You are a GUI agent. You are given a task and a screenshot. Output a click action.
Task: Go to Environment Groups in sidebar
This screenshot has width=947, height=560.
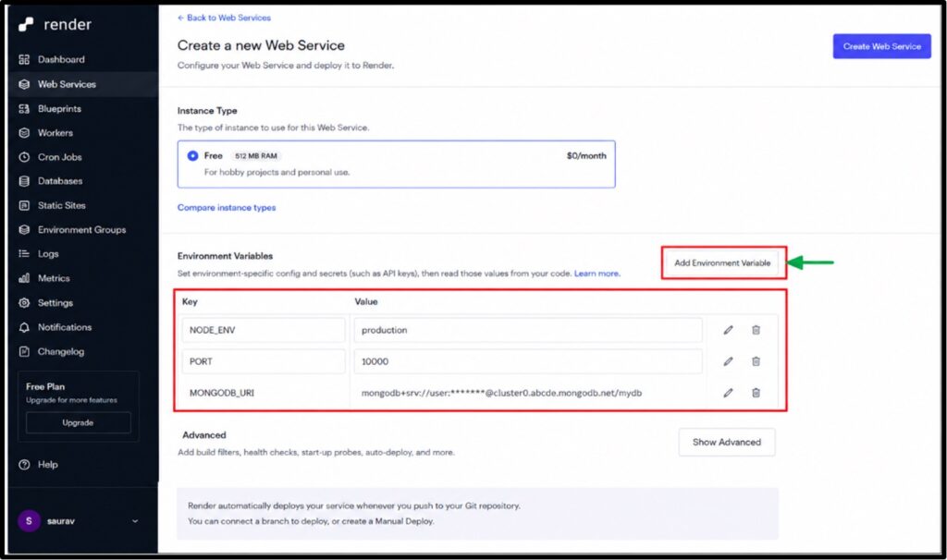coord(82,230)
